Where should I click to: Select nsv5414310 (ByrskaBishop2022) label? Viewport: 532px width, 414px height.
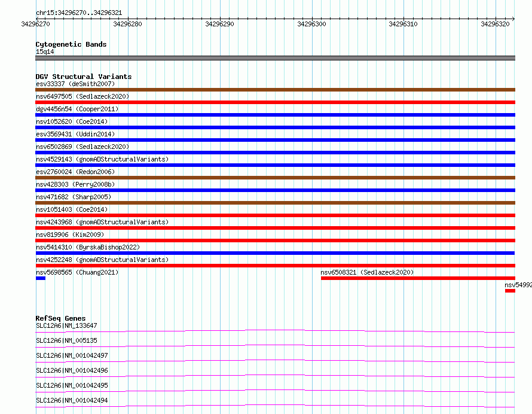pyautogui.click(x=88, y=247)
